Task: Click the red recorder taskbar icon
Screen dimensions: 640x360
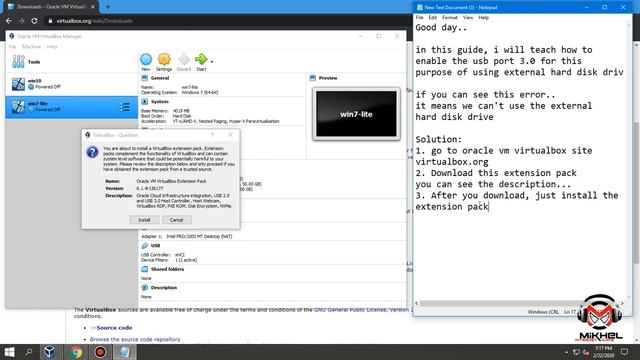Action: (x=100, y=352)
